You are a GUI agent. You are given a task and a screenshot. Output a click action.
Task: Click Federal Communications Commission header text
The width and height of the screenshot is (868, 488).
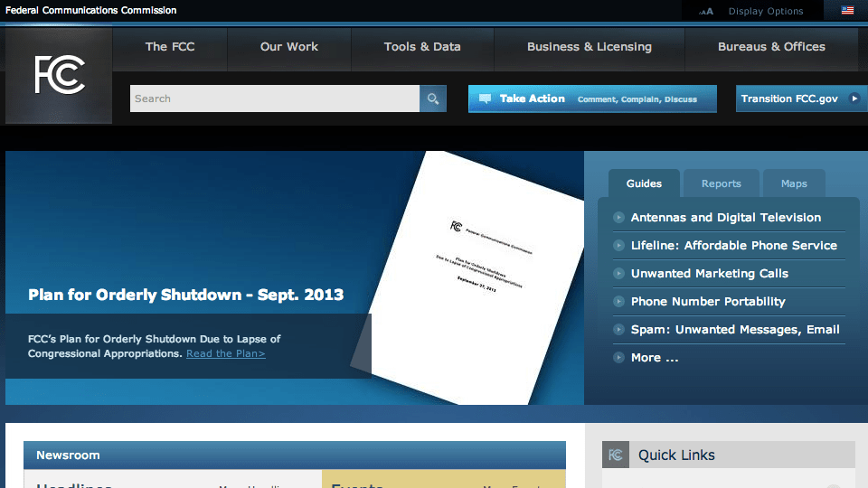(x=90, y=10)
